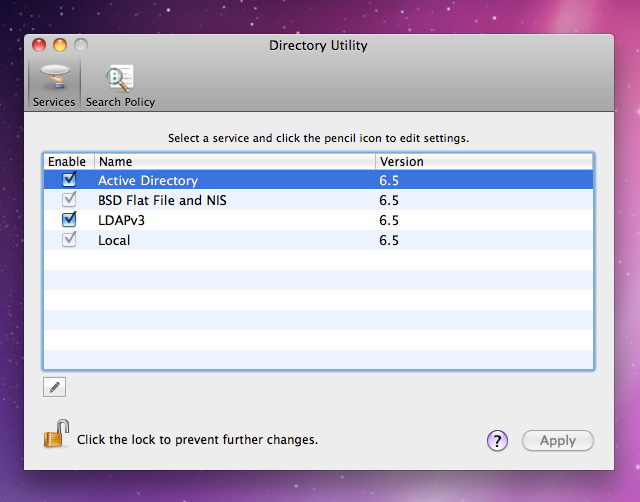The height and width of the screenshot is (502, 640).
Task: Uncheck the LDAPv3 service checkbox
Action: click(69, 220)
